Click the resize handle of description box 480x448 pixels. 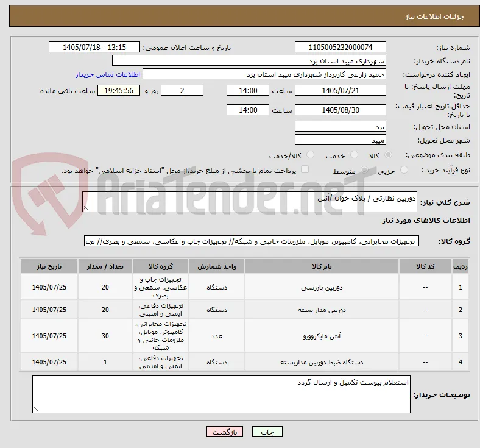pyautogui.click(x=86, y=208)
